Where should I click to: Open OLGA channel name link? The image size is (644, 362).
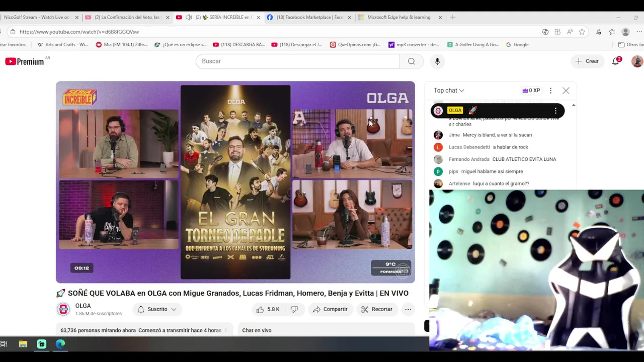click(x=83, y=306)
